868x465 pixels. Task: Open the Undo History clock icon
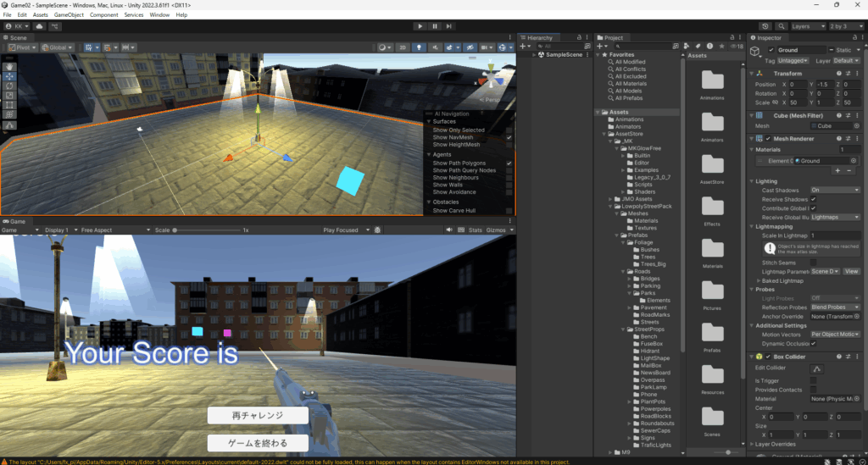pyautogui.click(x=765, y=26)
